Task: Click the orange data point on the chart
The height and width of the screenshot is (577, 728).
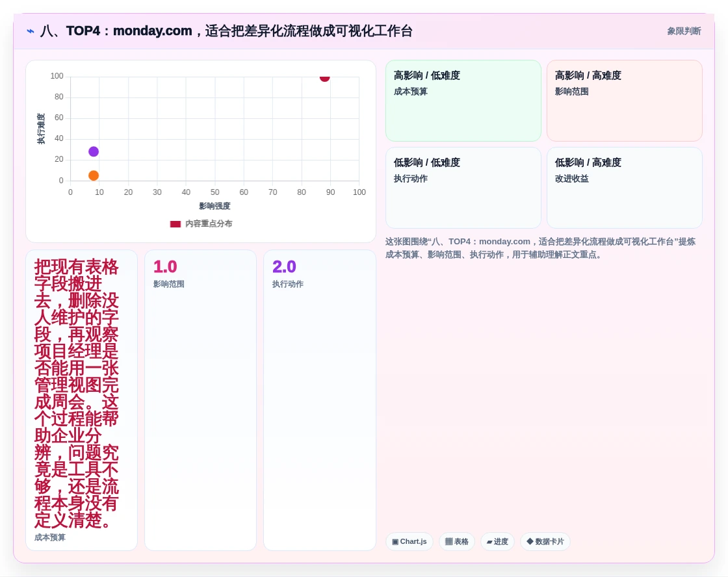Action: tap(94, 175)
